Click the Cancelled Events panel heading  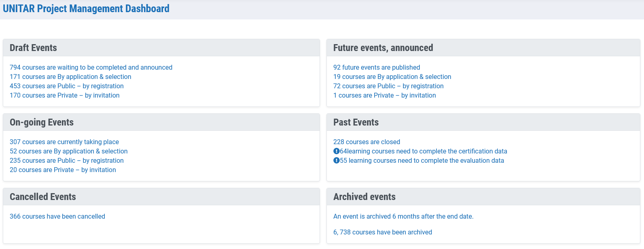tap(43, 197)
